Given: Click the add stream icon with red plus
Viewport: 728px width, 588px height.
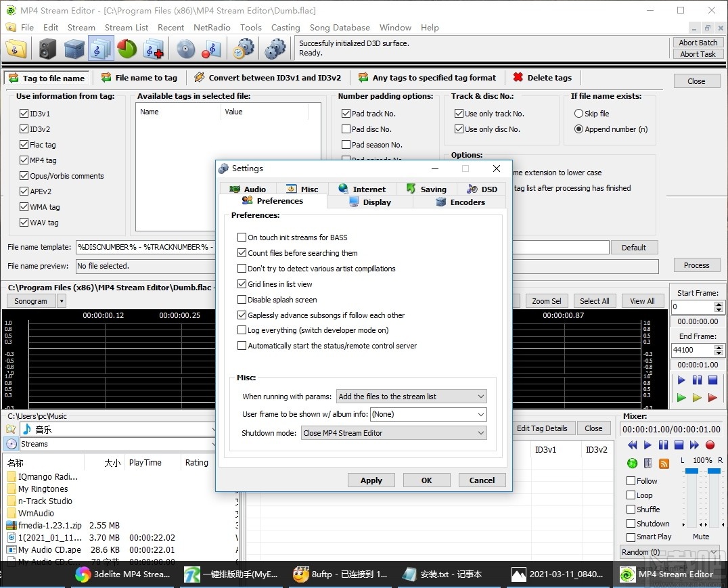Looking at the screenshot, I should [x=152, y=48].
